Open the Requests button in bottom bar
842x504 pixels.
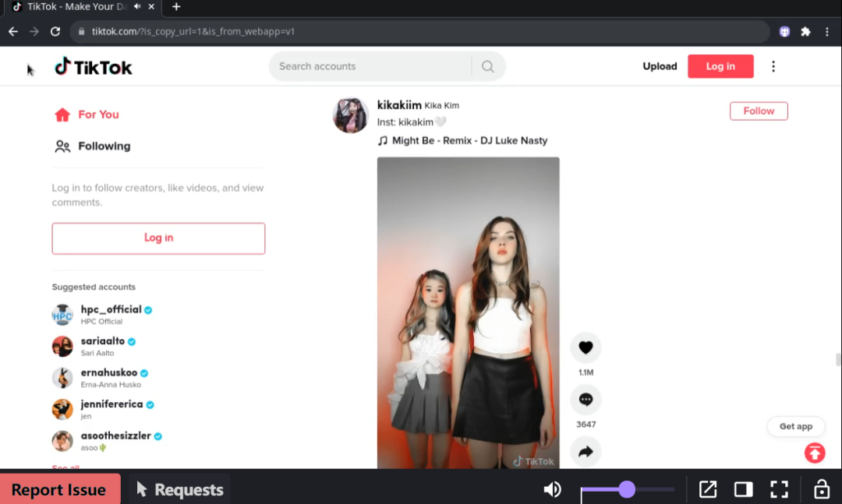(180, 489)
